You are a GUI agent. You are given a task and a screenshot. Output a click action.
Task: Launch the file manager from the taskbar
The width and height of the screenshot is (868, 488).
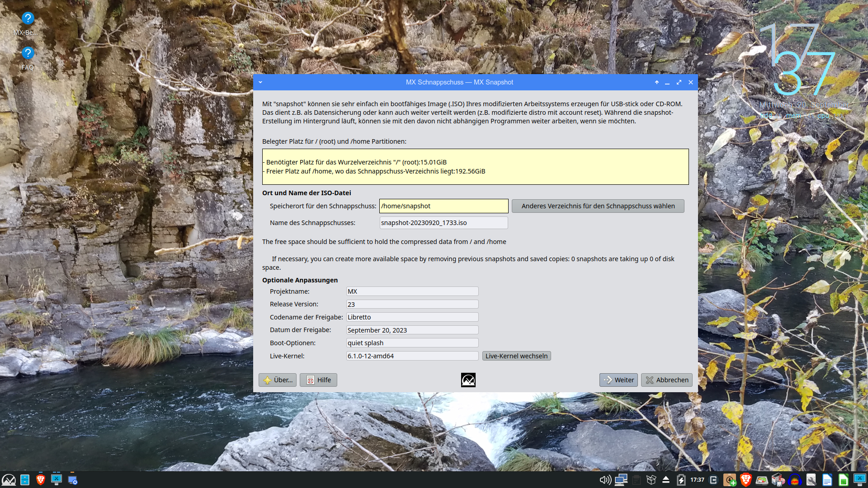[25, 480]
